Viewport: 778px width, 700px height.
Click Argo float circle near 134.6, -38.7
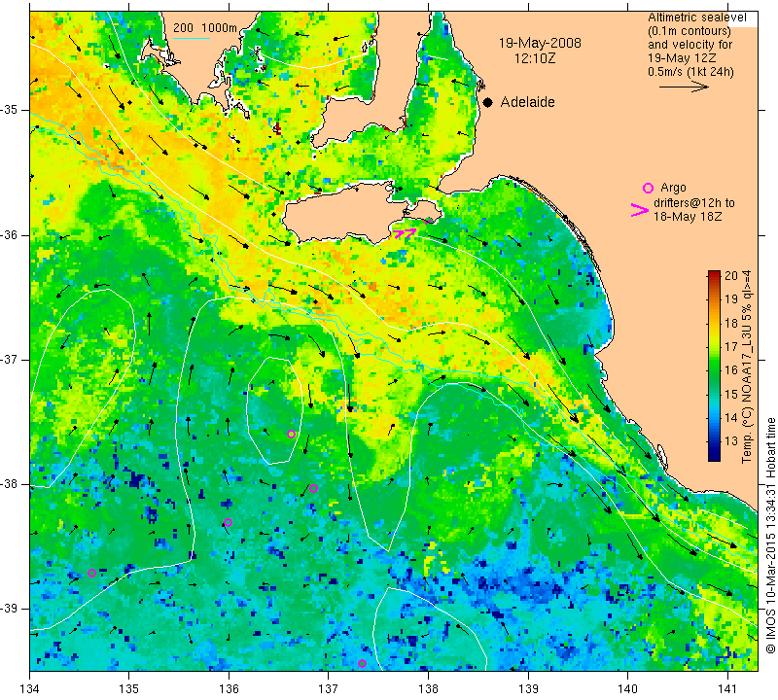pyautogui.click(x=91, y=574)
